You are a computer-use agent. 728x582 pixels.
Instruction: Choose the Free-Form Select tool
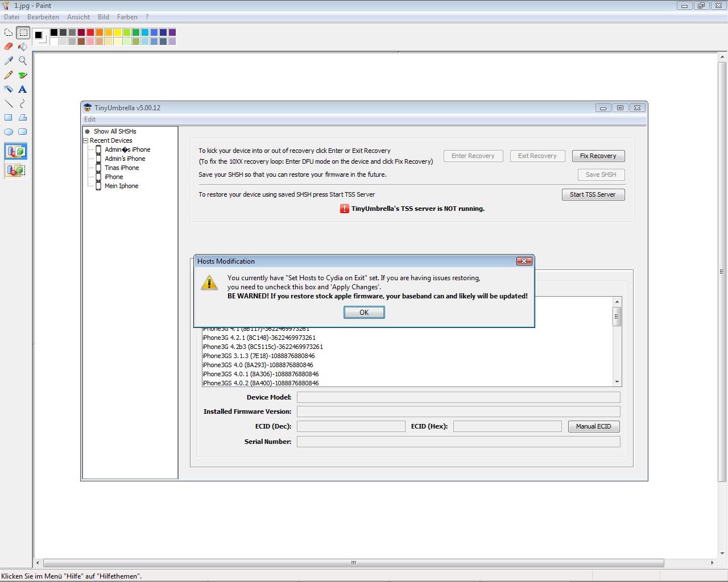point(9,32)
